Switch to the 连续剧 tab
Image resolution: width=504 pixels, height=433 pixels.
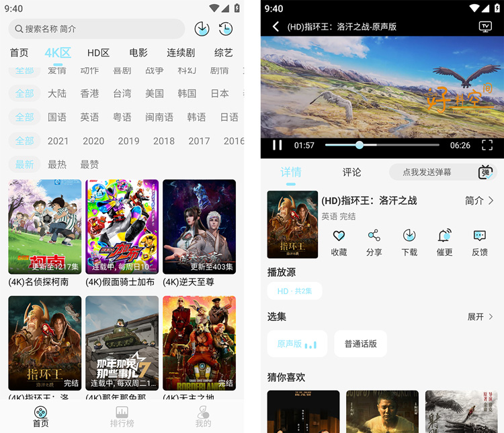(x=181, y=52)
